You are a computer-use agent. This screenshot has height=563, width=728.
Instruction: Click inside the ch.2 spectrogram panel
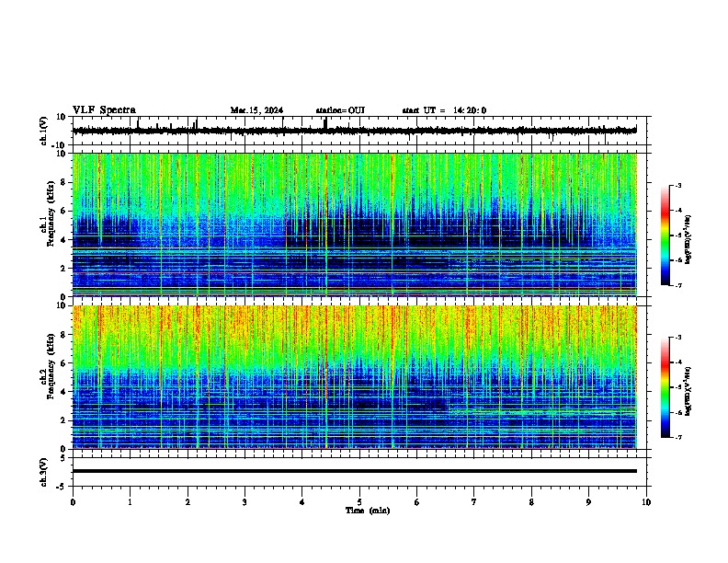[x=355, y=377]
